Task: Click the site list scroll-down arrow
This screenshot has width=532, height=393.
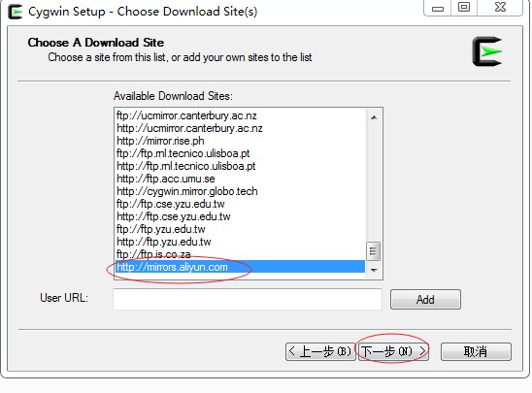Action: click(374, 271)
